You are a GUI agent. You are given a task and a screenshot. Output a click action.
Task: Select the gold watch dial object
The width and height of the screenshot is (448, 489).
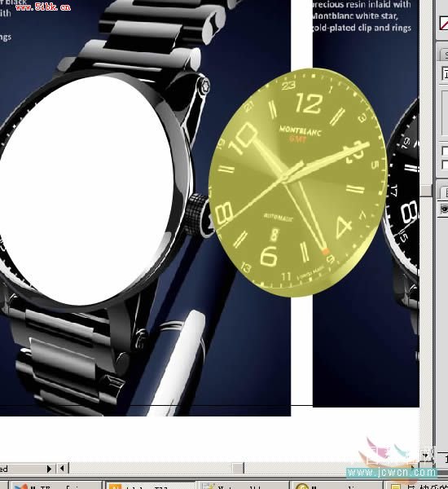298,183
